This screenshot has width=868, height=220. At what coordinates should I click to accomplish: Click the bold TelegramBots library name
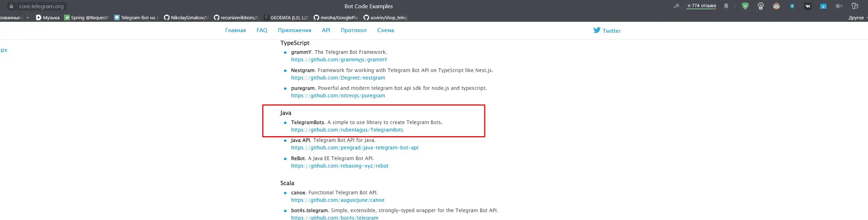coord(308,122)
